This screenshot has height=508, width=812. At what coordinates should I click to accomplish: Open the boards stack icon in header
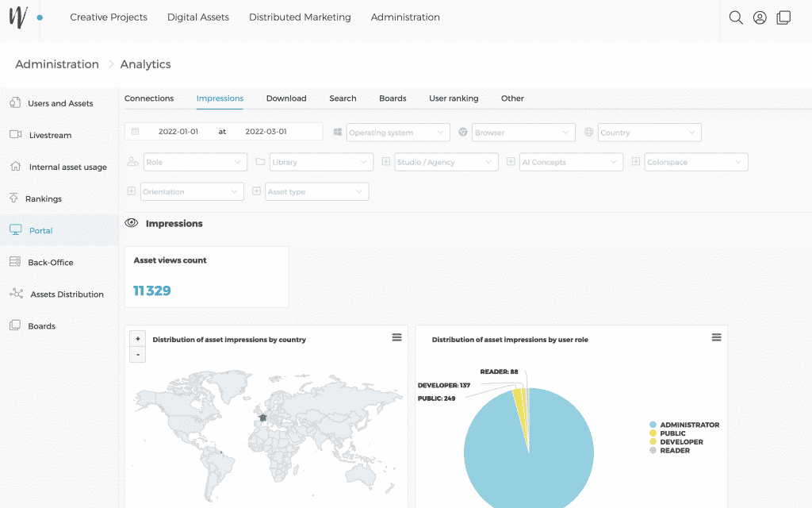point(783,17)
